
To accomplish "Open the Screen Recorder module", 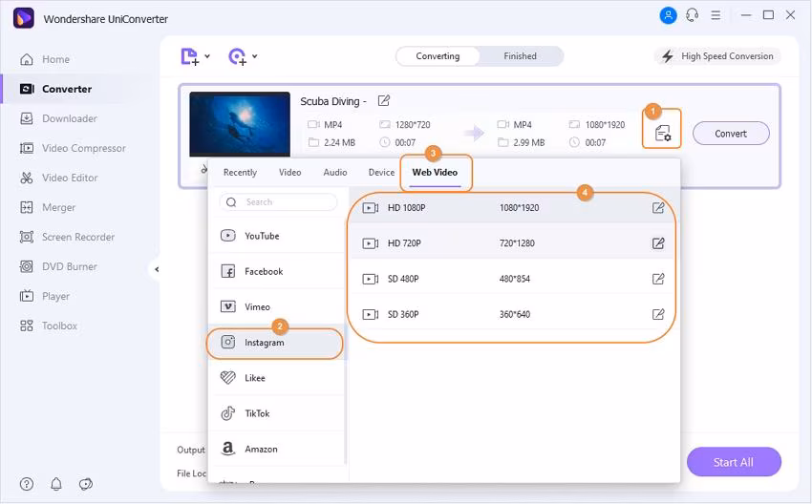I will 67,237.
